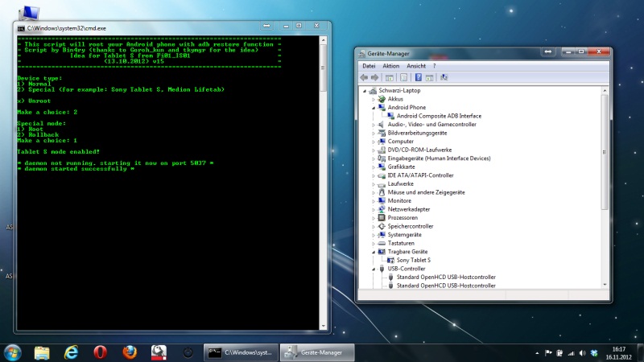Select the IDE ATA/ATAPI-Controller row
The image size is (644, 362).
[x=420, y=175]
